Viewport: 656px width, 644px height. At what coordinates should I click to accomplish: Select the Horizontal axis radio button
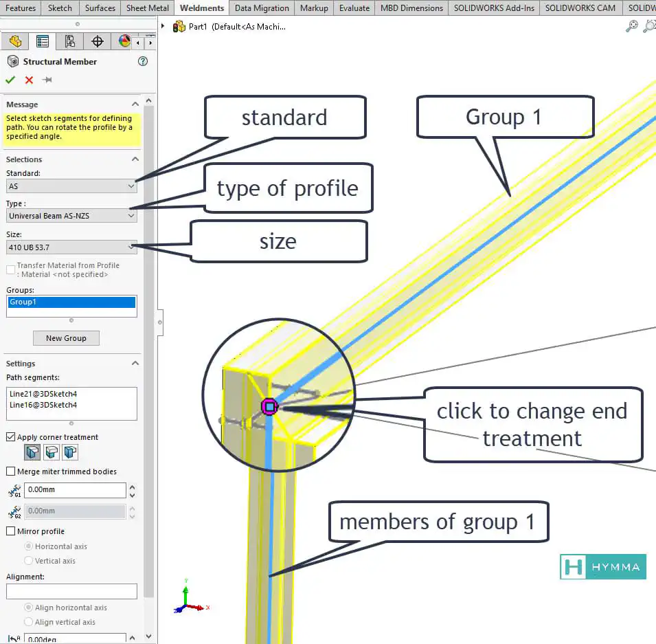(28, 546)
